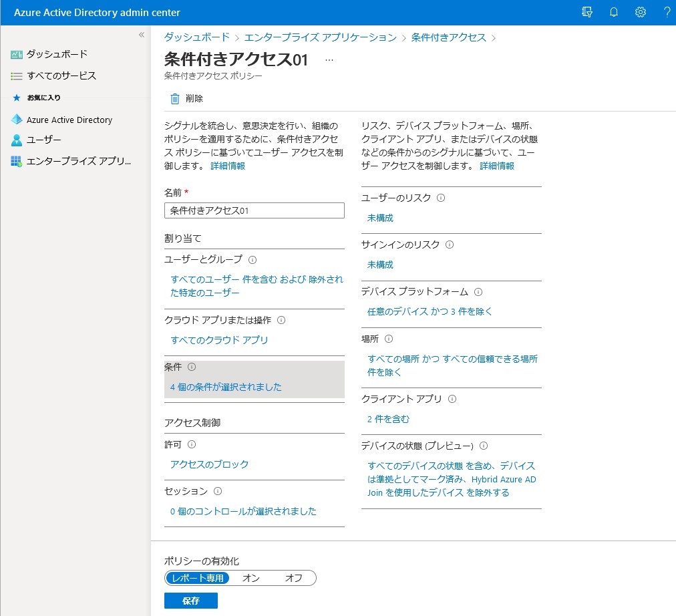Open the directory and subscription filter icon
Image resolution: width=676 pixels, height=616 pixels.
coord(586,12)
